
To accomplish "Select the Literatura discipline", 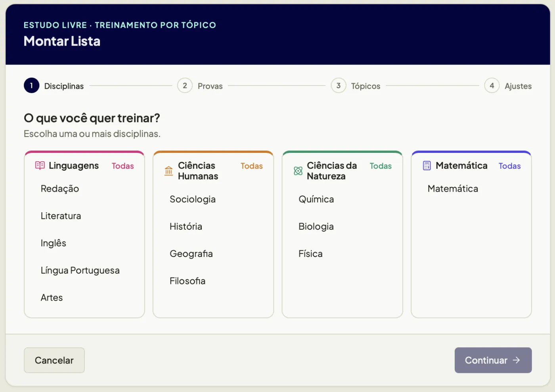I will [61, 216].
